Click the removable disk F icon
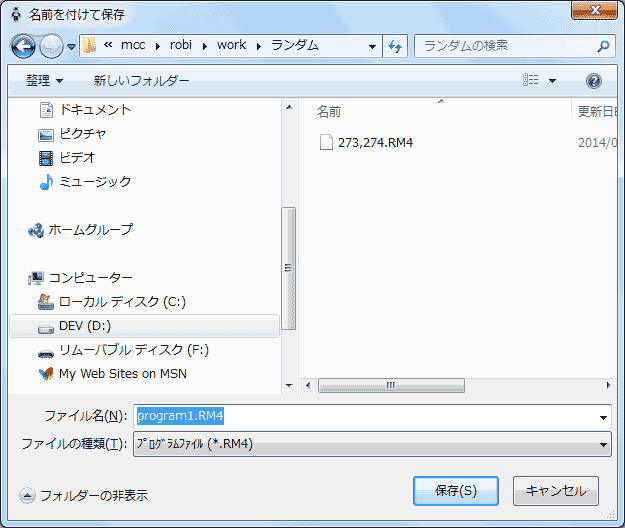Viewport: 625px width, 528px height. tap(46, 353)
